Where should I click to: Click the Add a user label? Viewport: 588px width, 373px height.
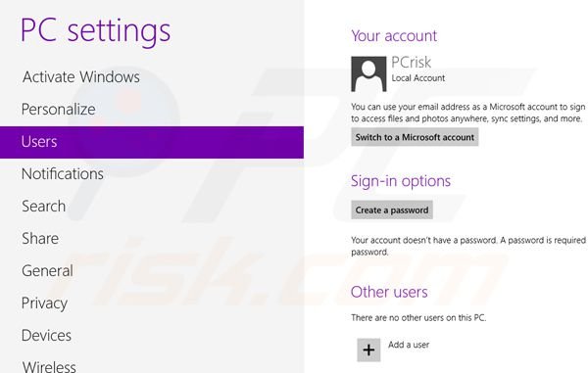(x=409, y=345)
